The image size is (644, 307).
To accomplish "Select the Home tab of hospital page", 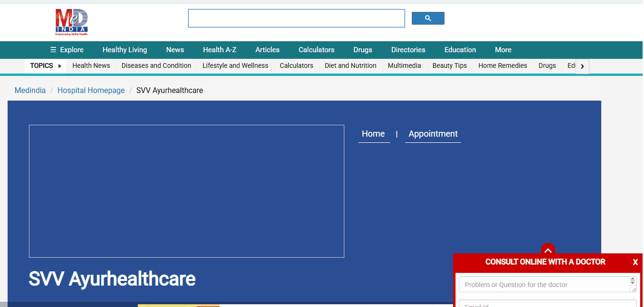I will point(373,134).
